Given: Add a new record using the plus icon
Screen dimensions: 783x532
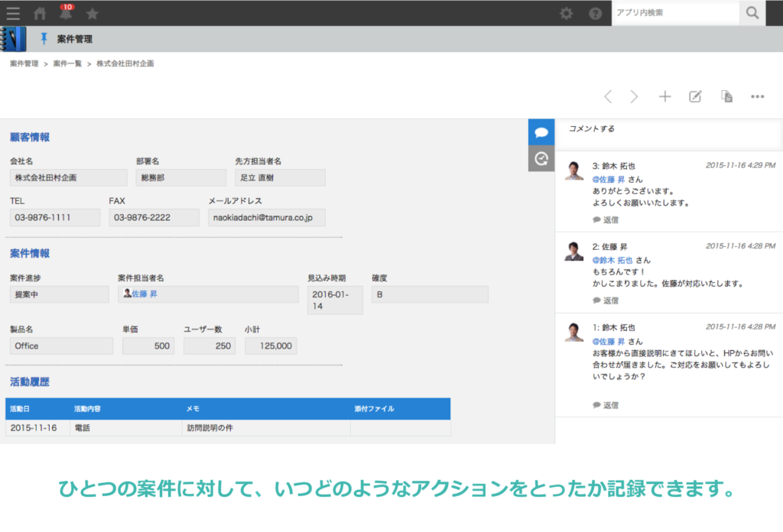Looking at the screenshot, I should 664,96.
